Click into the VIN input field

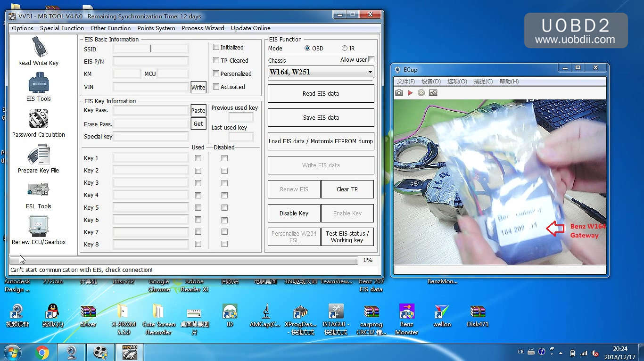click(151, 87)
